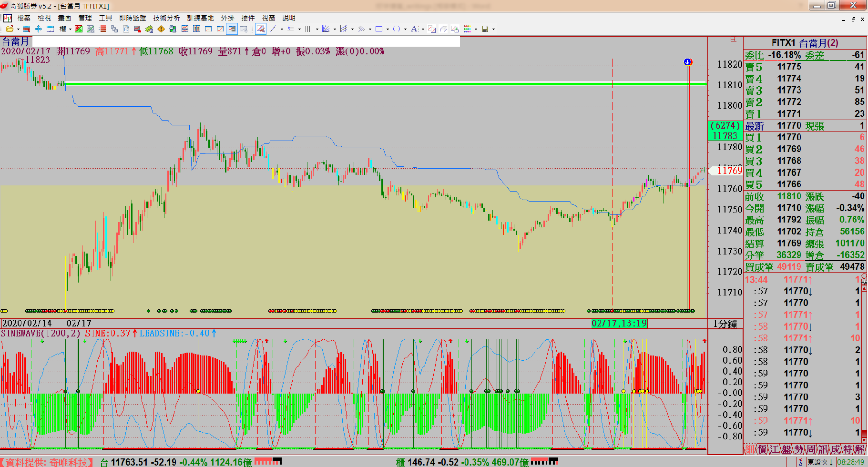Open the 檔案 menu
The height and width of the screenshot is (467, 868).
click(x=24, y=18)
